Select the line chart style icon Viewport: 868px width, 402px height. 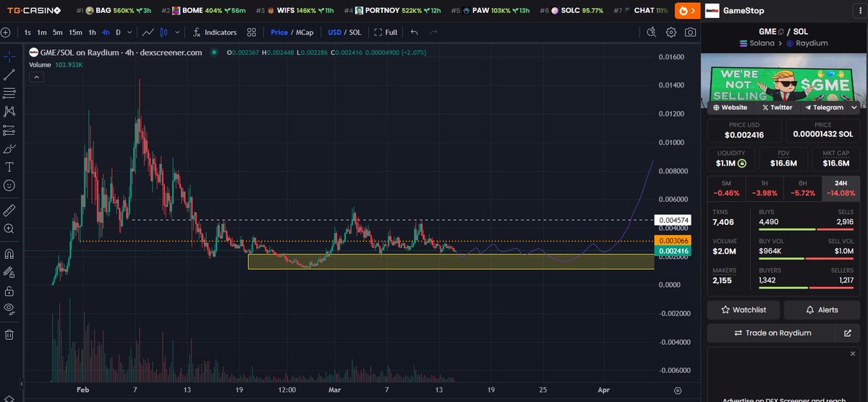point(148,33)
